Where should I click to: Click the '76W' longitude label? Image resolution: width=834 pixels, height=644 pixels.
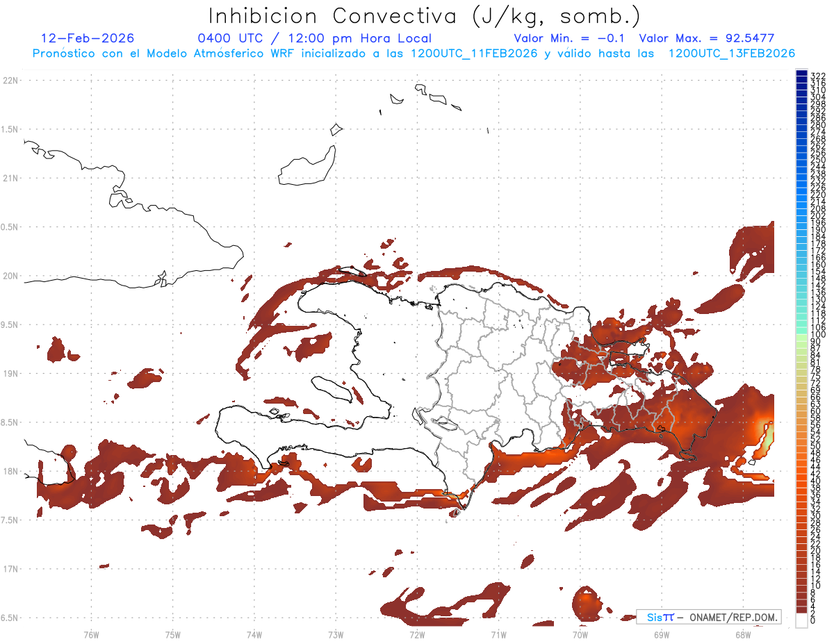click(x=91, y=634)
